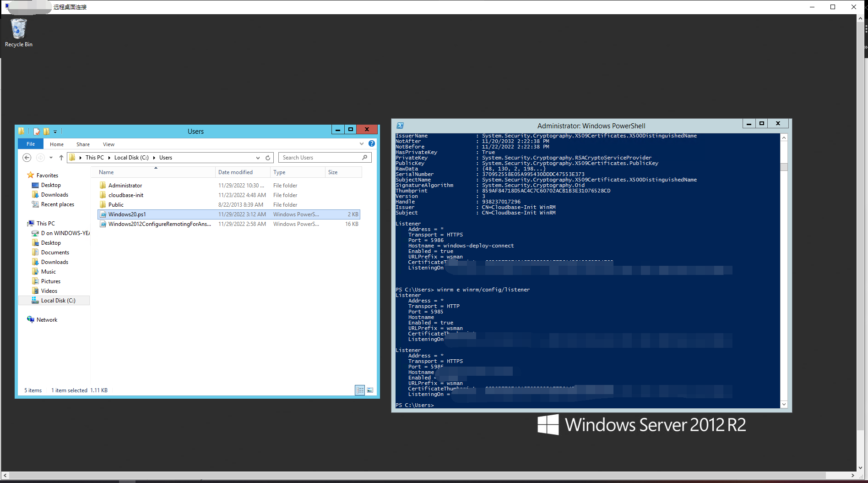The image size is (868, 483).
Task: Open D on WINDOWS-YEA network drive
Action: point(60,233)
